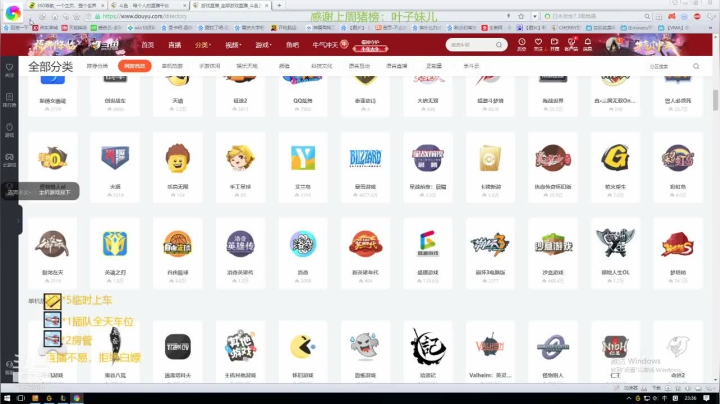This screenshot has width=720, height=404.
Task: Open the 其他游戏 other games category
Action: [240, 351]
